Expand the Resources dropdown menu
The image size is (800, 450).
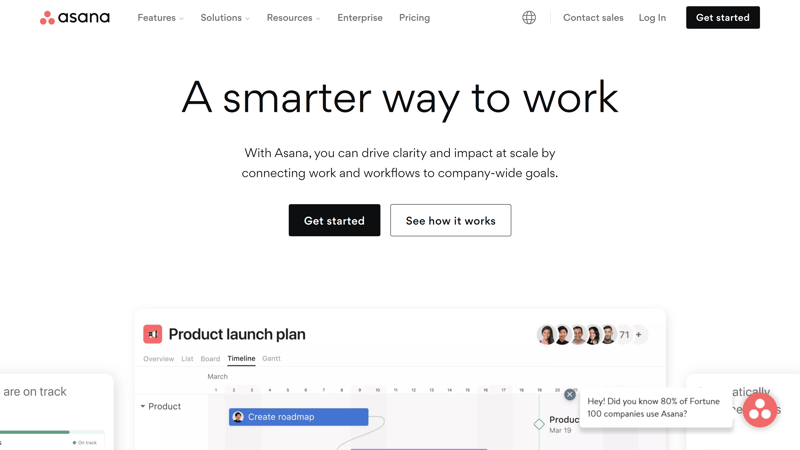(x=293, y=18)
